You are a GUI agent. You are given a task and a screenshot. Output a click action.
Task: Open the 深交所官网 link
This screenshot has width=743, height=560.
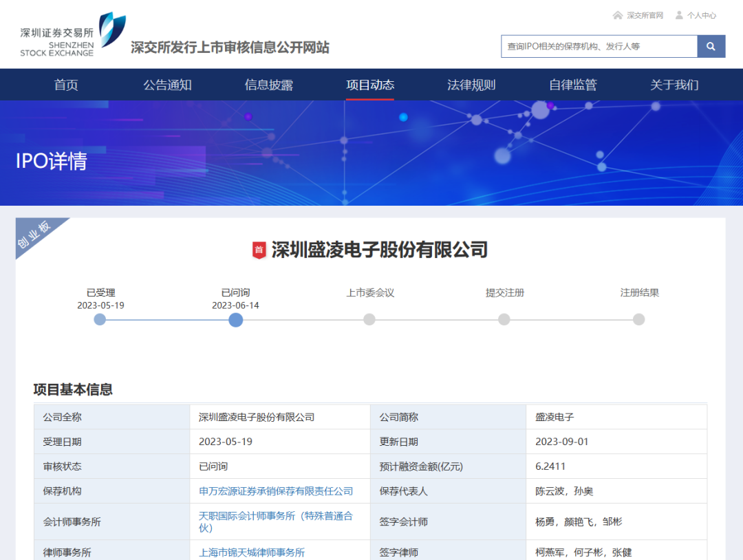click(x=645, y=16)
